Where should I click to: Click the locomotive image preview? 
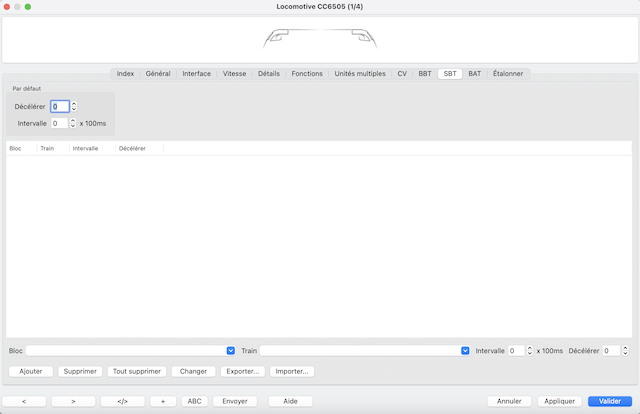click(320, 40)
